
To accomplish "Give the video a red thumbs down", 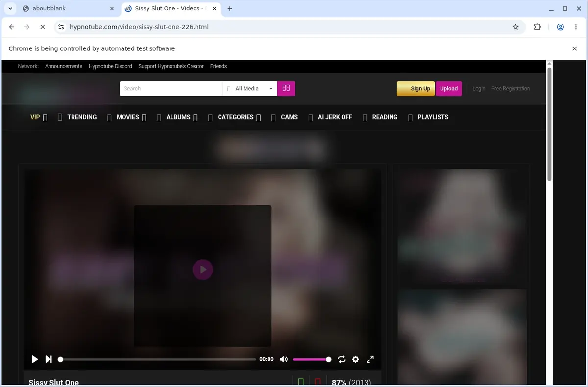I will coord(318,382).
